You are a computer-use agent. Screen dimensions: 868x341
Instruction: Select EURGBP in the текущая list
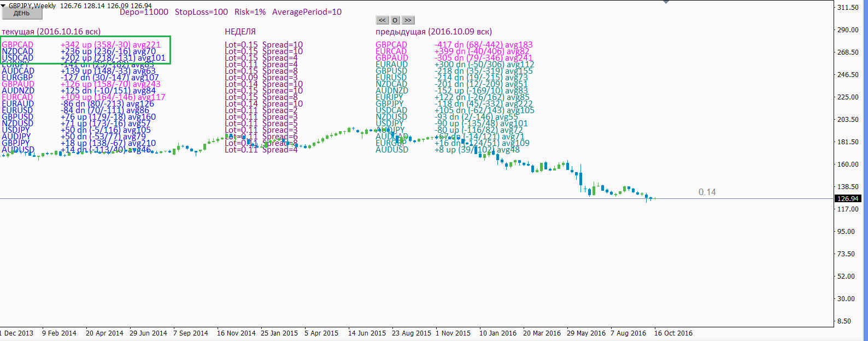pyautogui.click(x=17, y=78)
